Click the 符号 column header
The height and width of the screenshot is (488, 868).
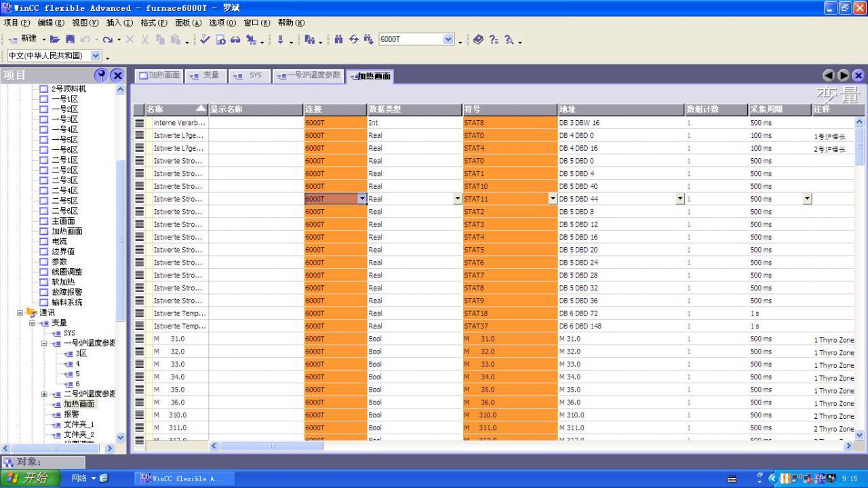tap(510, 109)
